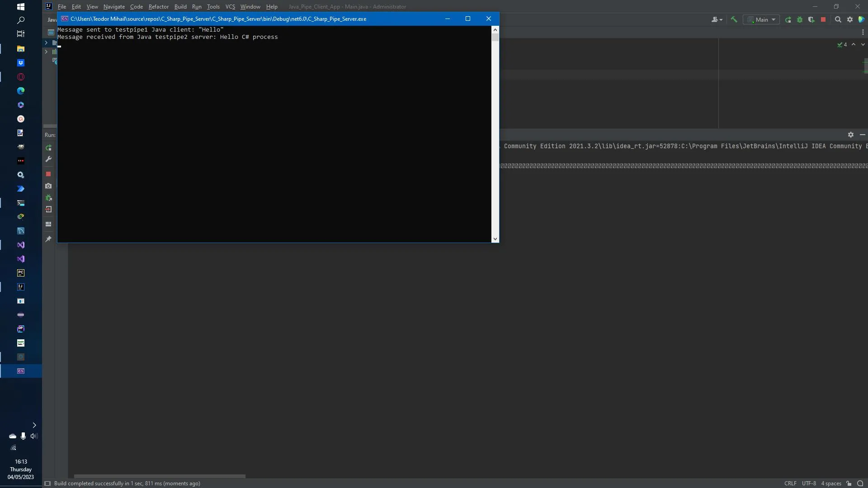Image resolution: width=868 pixels, height=488 pixels.
Task: Toggle the read-only lock in status bar
Action: (x=849, y=483)
